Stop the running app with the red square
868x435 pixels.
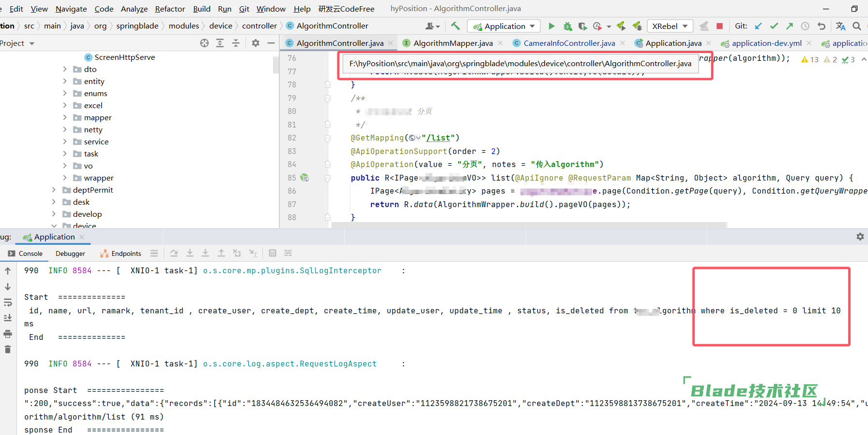click(x=720, y=26)
